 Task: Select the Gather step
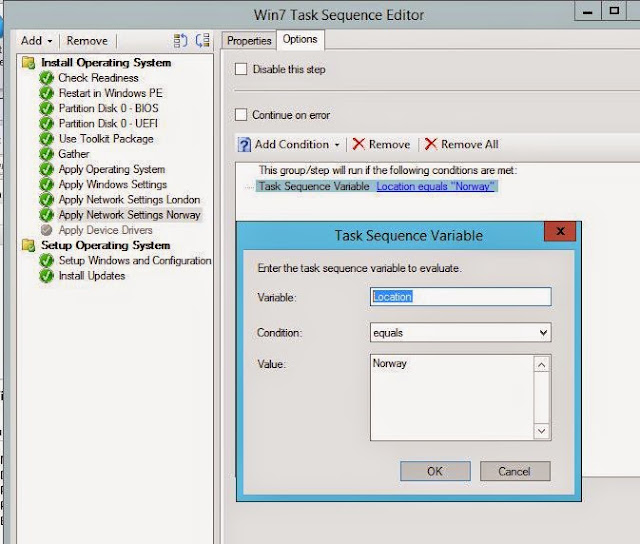pos(74,154)
